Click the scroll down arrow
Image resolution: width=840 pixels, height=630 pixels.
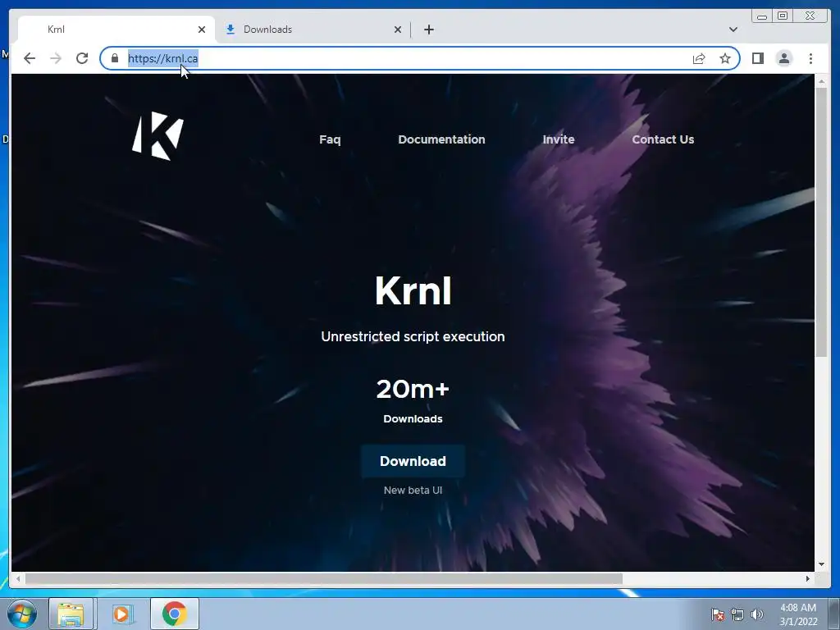(821, 564)
